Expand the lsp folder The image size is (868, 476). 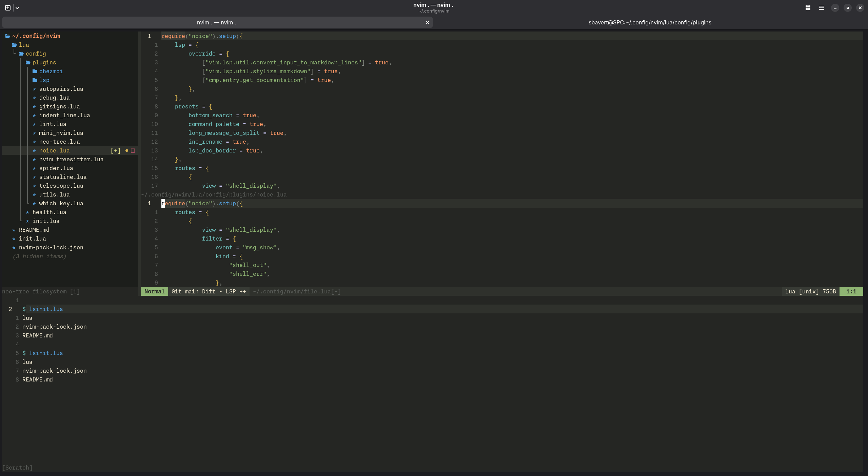[41, 80]
